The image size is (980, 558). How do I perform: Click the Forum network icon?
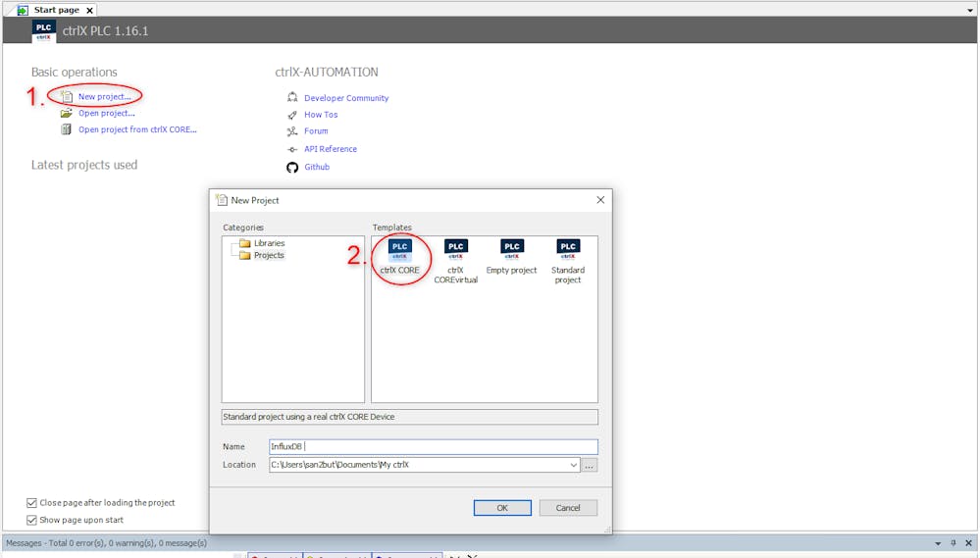292,131
